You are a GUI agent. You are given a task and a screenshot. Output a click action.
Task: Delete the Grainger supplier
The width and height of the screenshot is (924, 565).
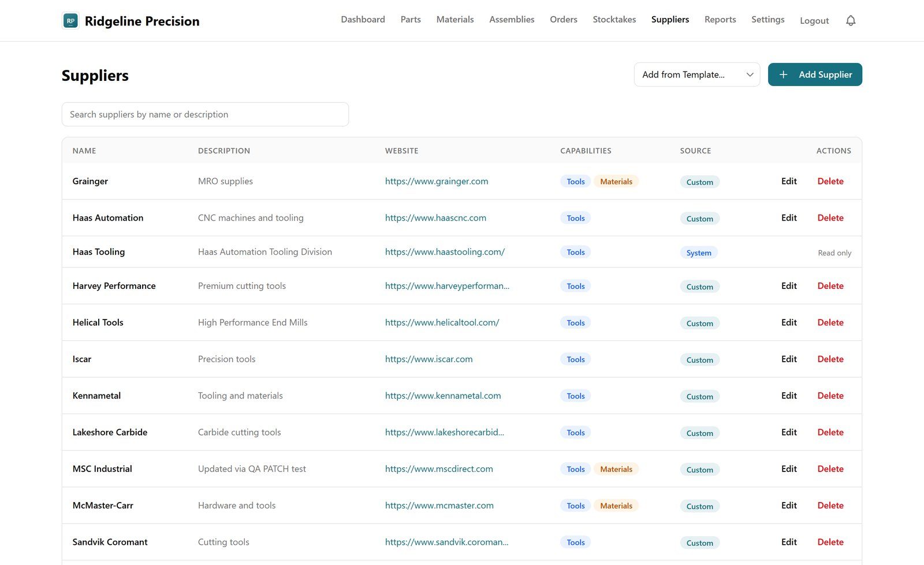[830, 181]
